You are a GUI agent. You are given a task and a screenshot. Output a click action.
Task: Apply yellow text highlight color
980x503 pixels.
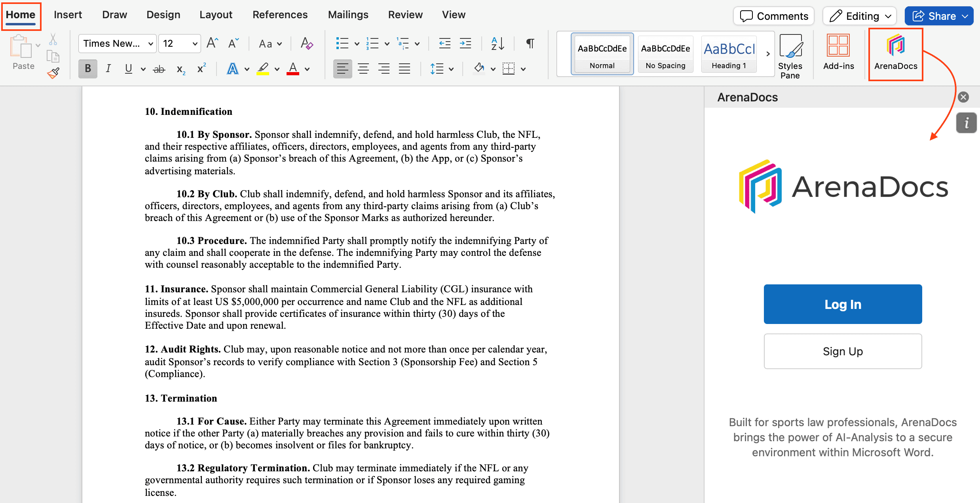[263, 69]
